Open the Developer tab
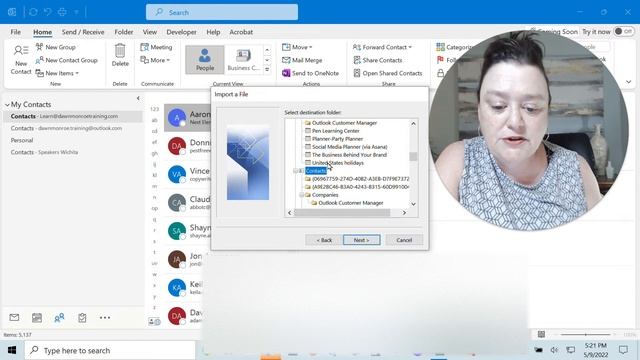 click(x=181, y=32)
